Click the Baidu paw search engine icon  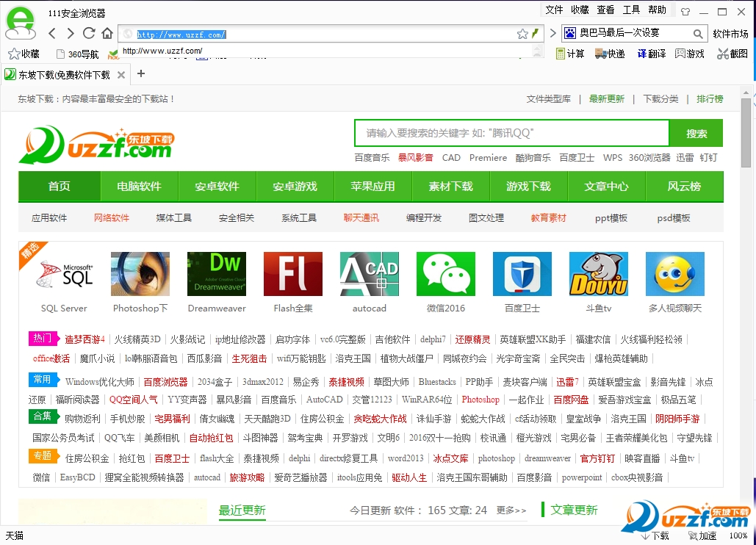tap(570, 33)
